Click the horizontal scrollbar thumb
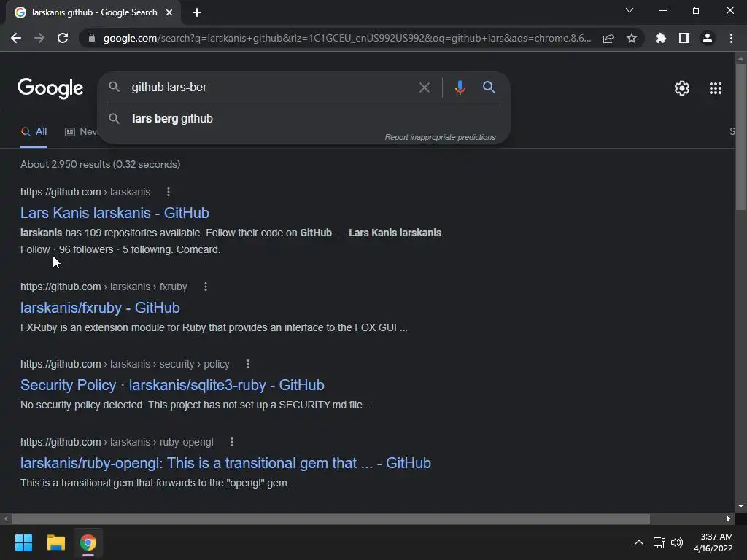The width and height of the screenshot is (747, 560). [x=330, y=518]
